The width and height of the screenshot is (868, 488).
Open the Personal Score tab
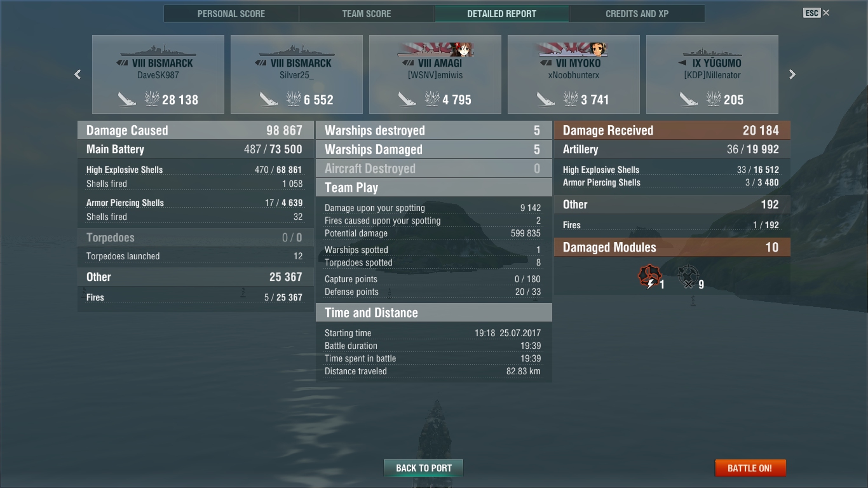[x=231, y=13]
